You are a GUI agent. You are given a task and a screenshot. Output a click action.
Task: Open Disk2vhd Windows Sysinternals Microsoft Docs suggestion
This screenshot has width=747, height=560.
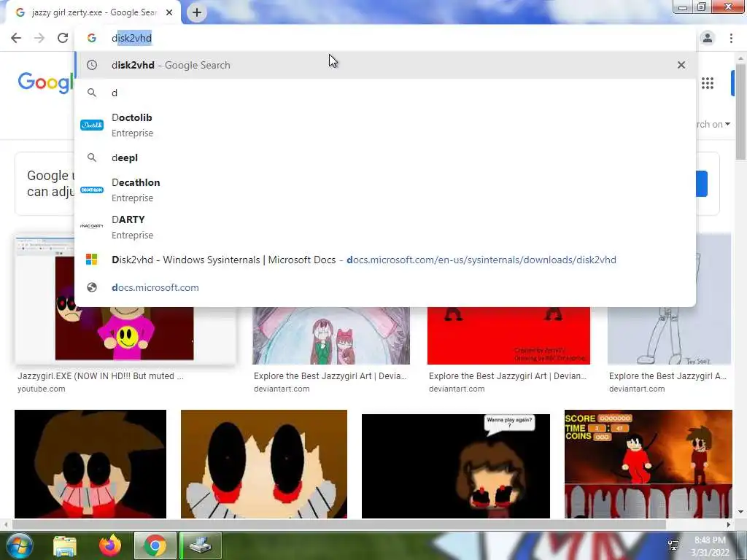(385, 260)
